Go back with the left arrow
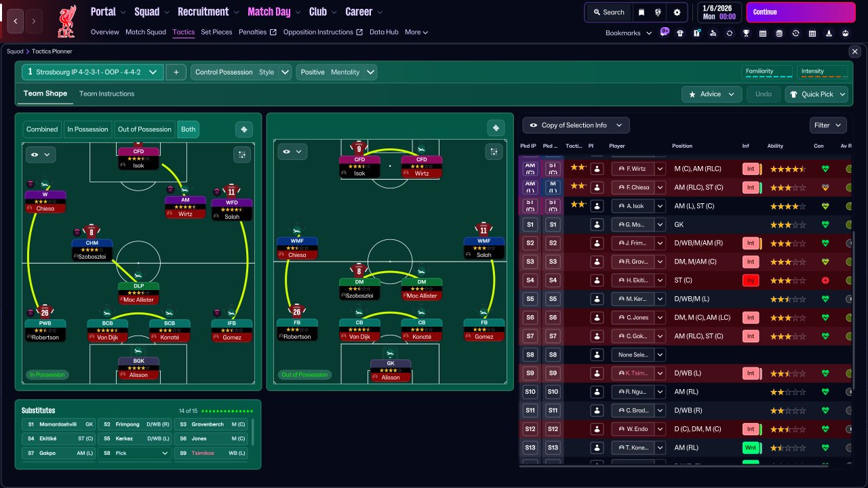 (x=16, y=21)
